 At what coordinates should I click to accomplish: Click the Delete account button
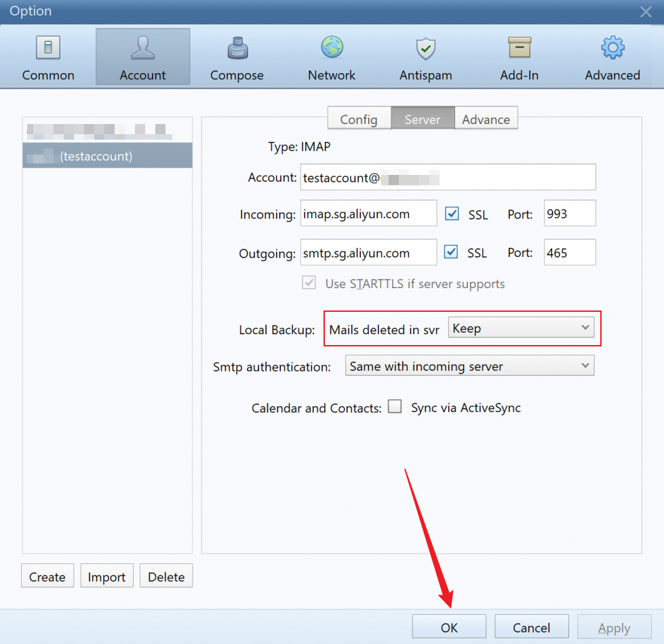[x=166, y=576]
